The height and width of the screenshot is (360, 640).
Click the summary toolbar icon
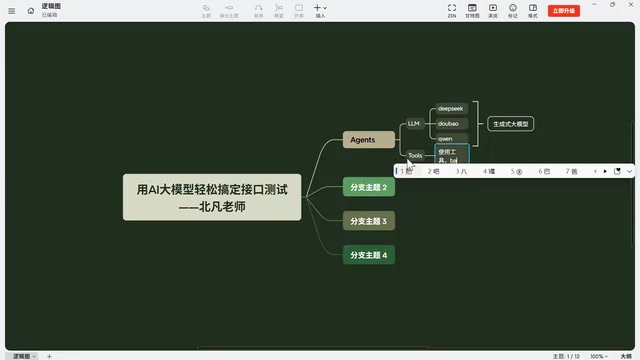coord(279,11)
